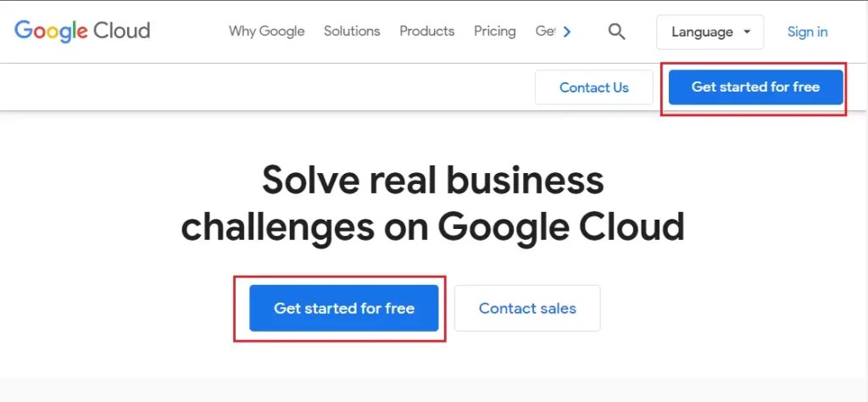Click the headline line Solve real business
The image size is (868, 402).
tap(432, 181)
